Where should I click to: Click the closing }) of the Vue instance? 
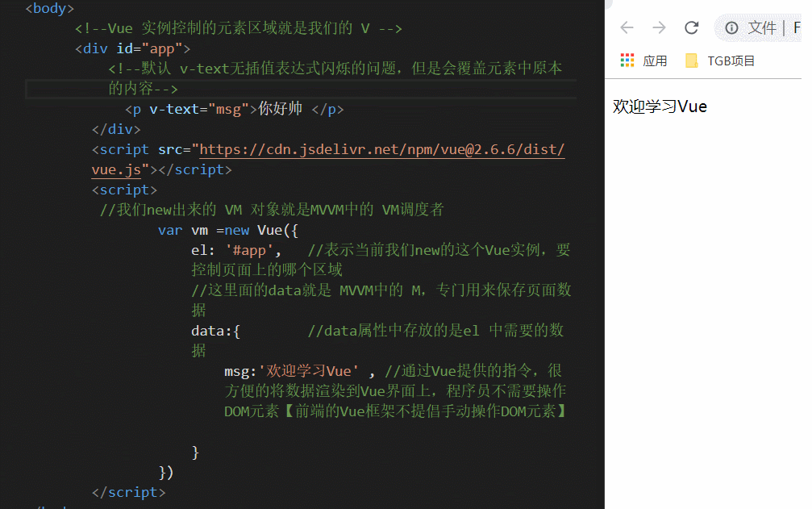pos(166,472)
